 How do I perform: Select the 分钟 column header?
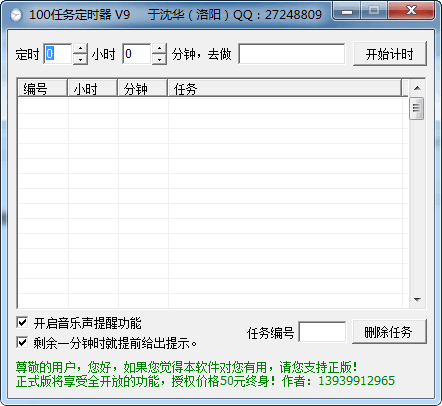(x=143, y=88)
